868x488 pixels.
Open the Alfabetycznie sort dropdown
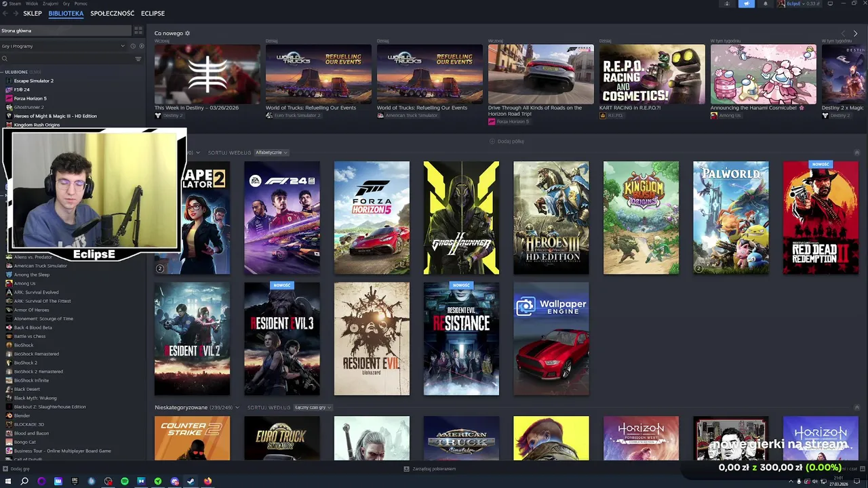(271, 152)
